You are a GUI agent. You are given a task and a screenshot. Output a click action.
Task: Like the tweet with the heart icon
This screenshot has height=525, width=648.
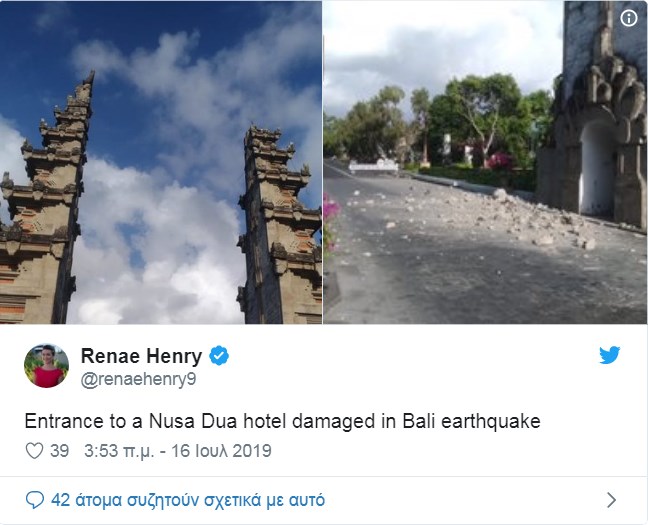tap(34, 451)
